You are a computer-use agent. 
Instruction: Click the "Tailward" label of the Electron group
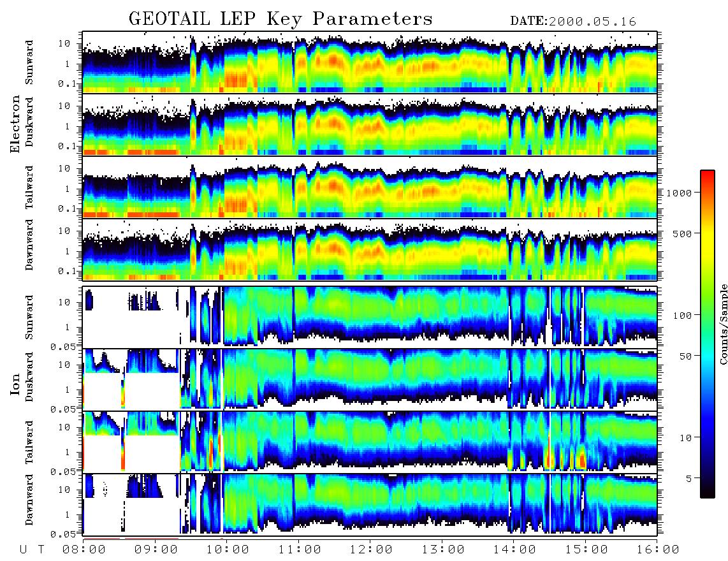pyautogui.click(x=29, y=187)
